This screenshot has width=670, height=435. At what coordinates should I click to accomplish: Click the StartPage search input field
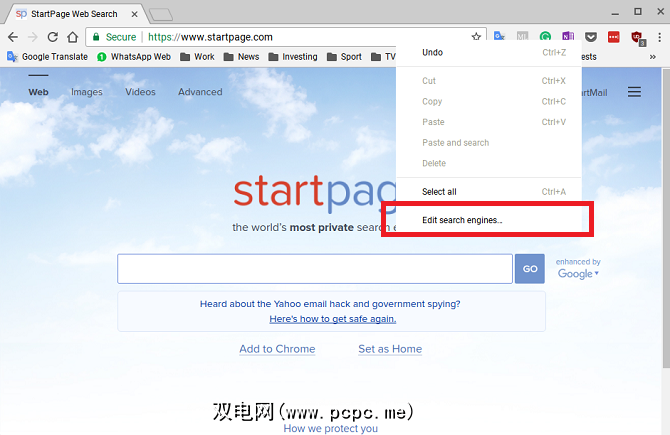pos(315,269)
